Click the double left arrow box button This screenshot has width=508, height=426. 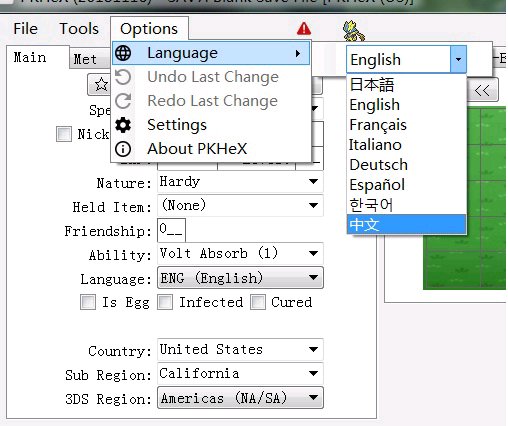pos(483,90)
